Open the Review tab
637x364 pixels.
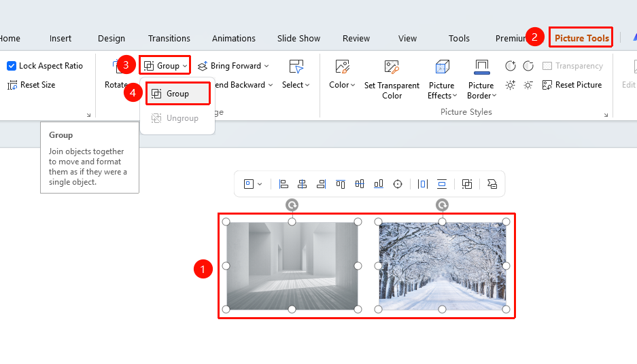point(356,38)
